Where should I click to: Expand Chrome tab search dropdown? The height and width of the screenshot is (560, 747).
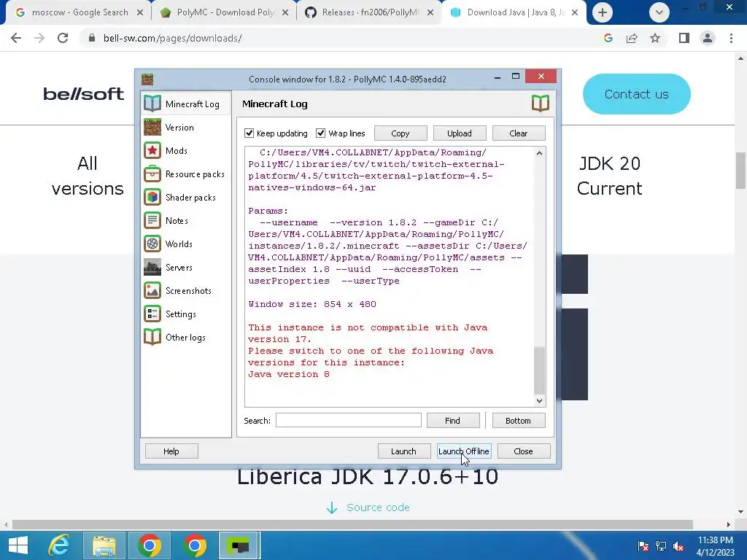point(659,12)
